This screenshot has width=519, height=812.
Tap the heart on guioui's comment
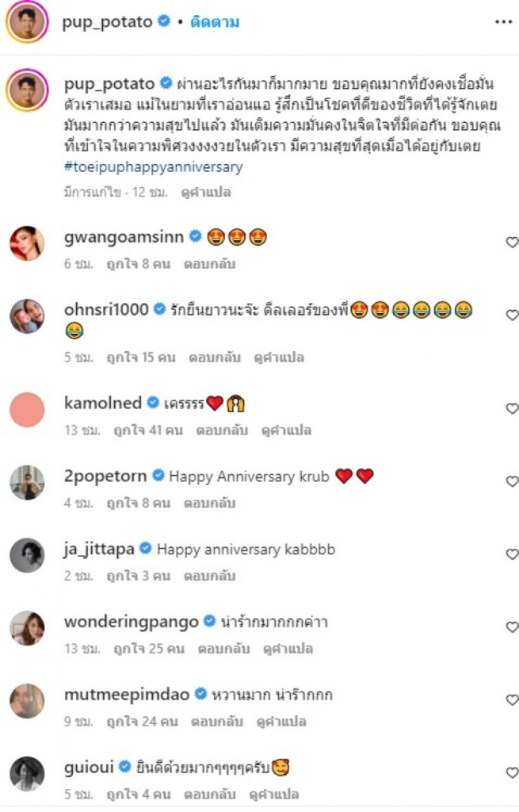tap(512, 773)
